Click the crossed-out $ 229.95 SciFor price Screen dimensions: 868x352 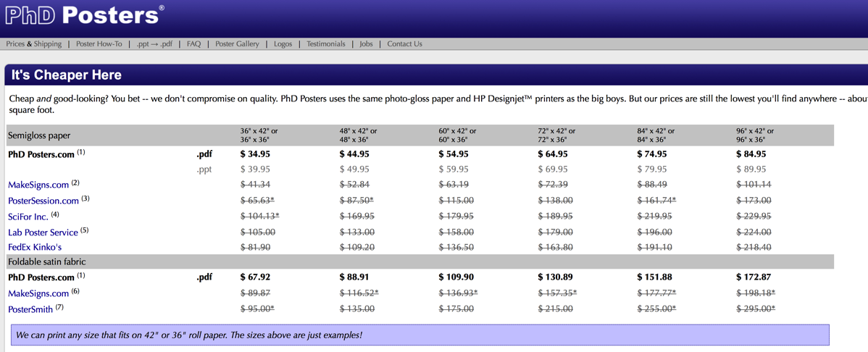tap(754, 217)
